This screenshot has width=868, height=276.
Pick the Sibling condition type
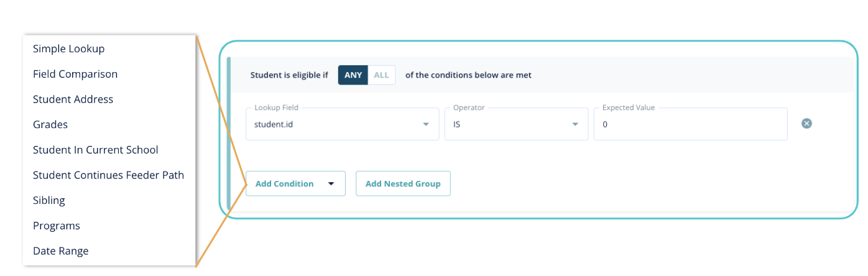coord(49,201)
